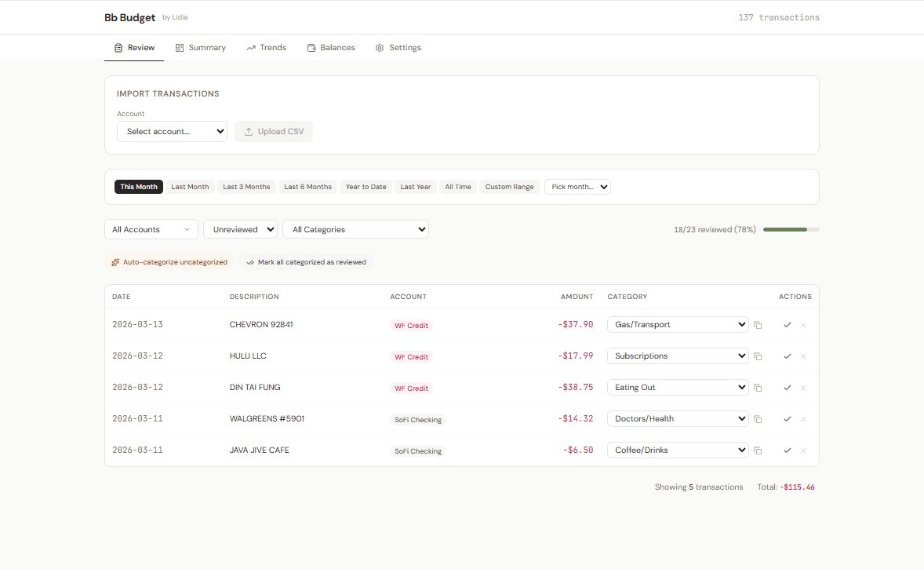Mark the DIN TAI FUNG transaction reviewed
Viewport: 924px width, 569px height.
pos(787,387)
